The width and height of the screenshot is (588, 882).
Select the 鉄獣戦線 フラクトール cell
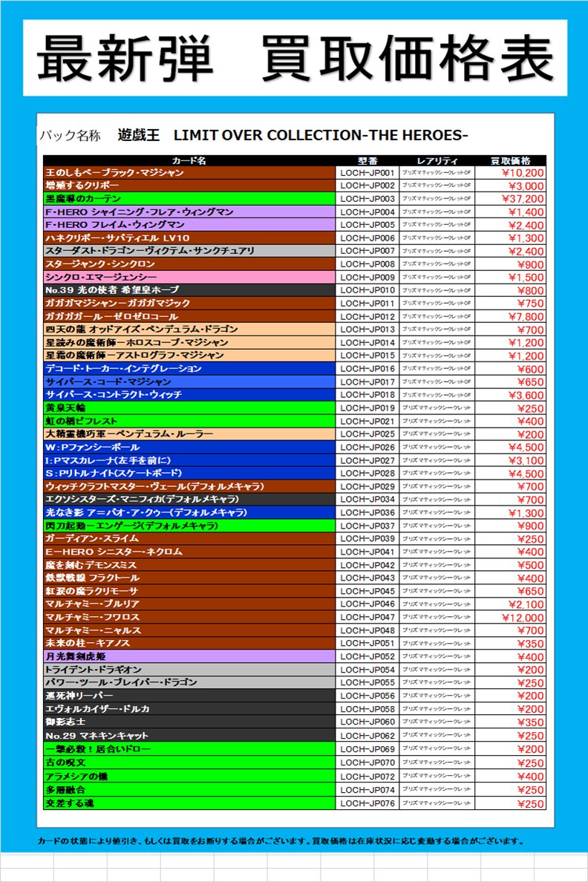point(189,578)
